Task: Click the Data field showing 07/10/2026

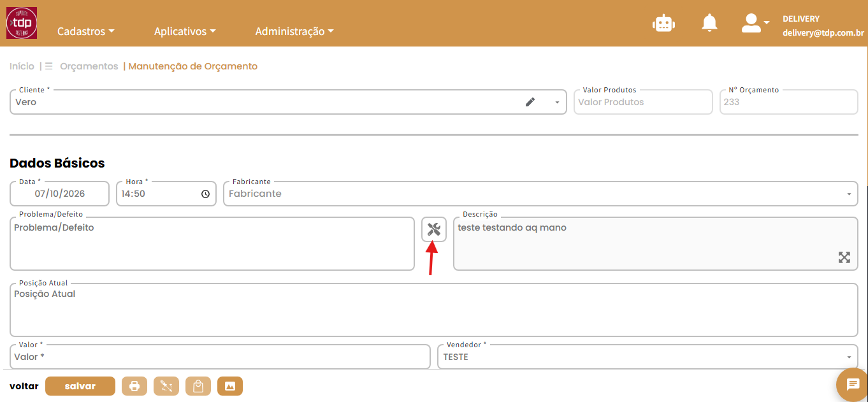Action: (x=60, y=194)
